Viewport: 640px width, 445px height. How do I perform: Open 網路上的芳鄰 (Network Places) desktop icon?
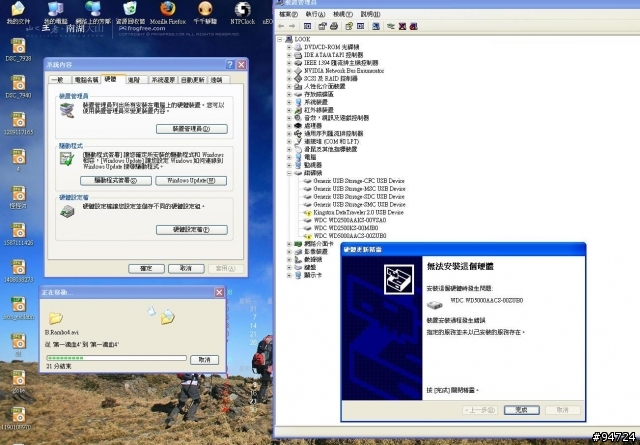[93, 12]
